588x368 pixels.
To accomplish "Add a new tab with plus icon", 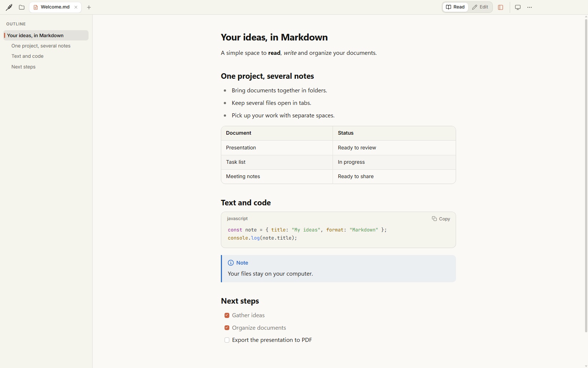I will tap(89, 7).
